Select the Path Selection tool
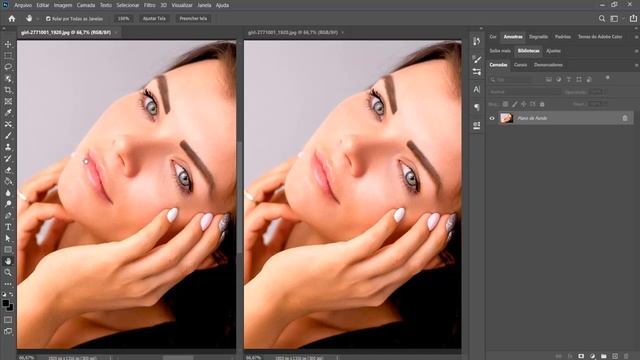Viewport: 640px width, 360px height. pos(8,238)
